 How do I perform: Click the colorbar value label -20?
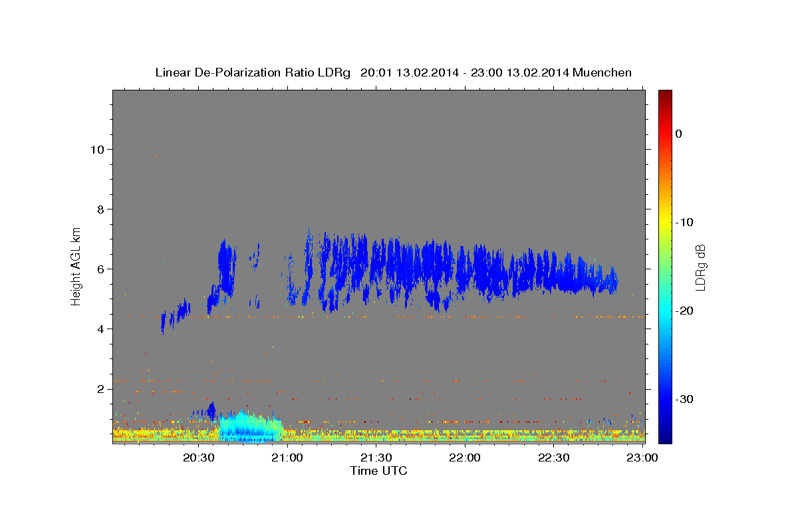coord(684,311)
